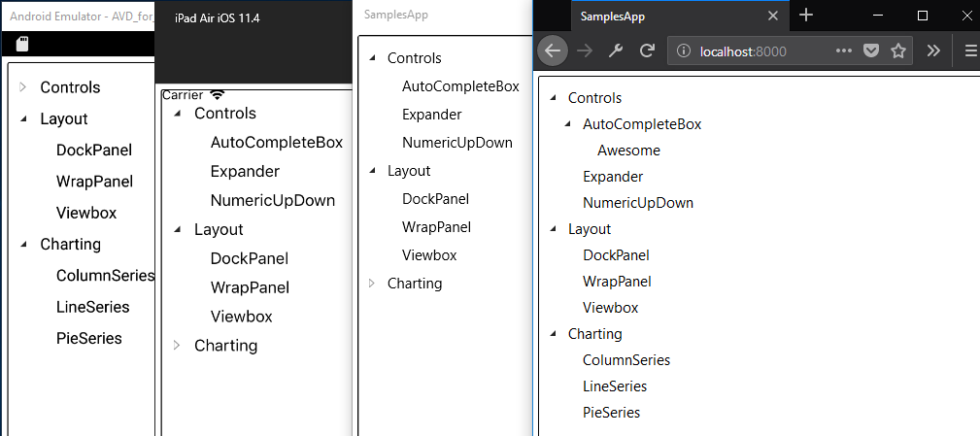Select PieSeries in the Android emulator

(89, 338)
